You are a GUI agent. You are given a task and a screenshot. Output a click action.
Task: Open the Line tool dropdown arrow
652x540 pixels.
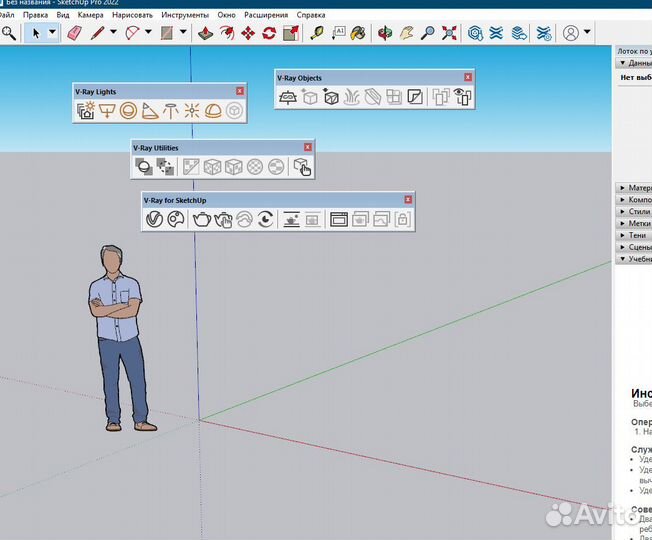(113, 32)
